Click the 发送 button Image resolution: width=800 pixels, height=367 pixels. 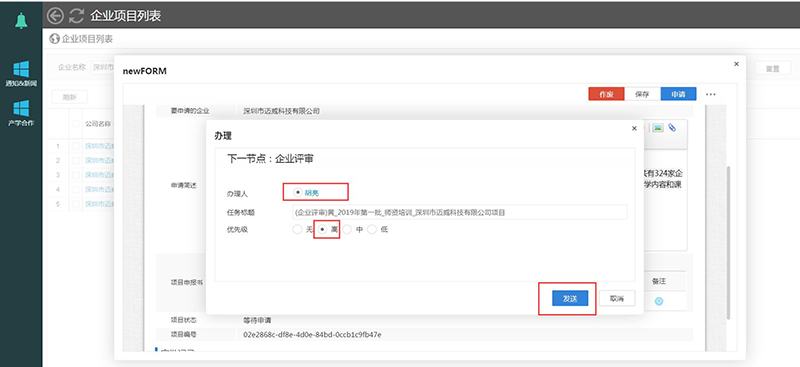pyautogui.click(x=570, y=299)
